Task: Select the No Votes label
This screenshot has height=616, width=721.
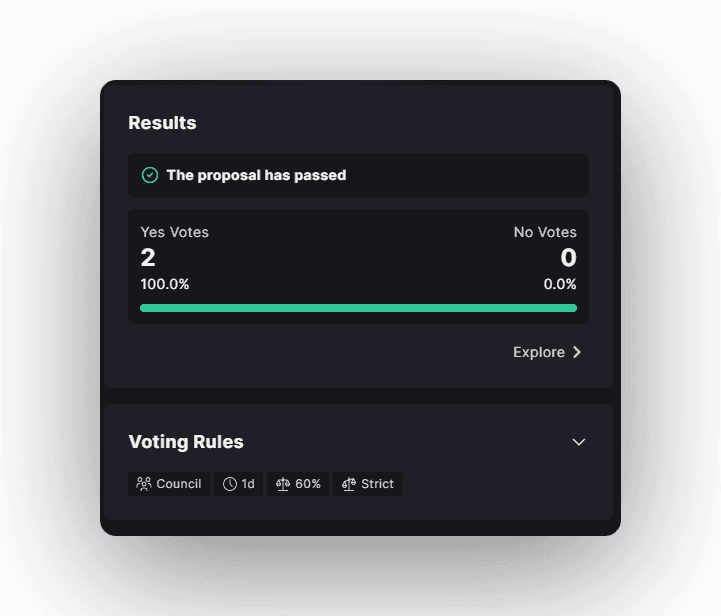Action: [545, 232]
